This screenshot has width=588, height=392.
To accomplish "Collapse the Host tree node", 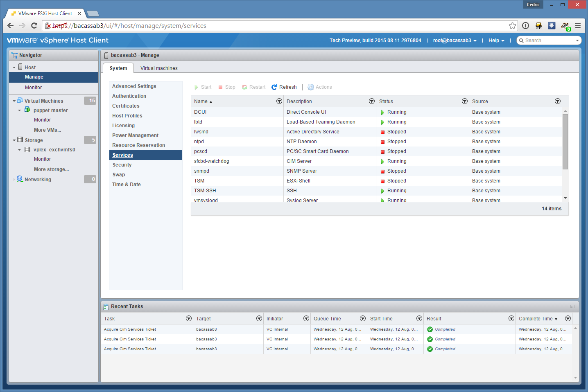I will point(14,68).
